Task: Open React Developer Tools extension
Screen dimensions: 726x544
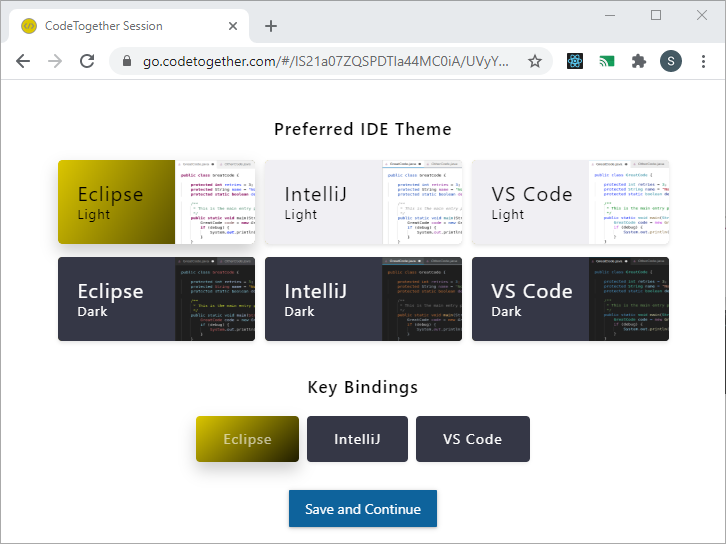Action: click(575, 61)
